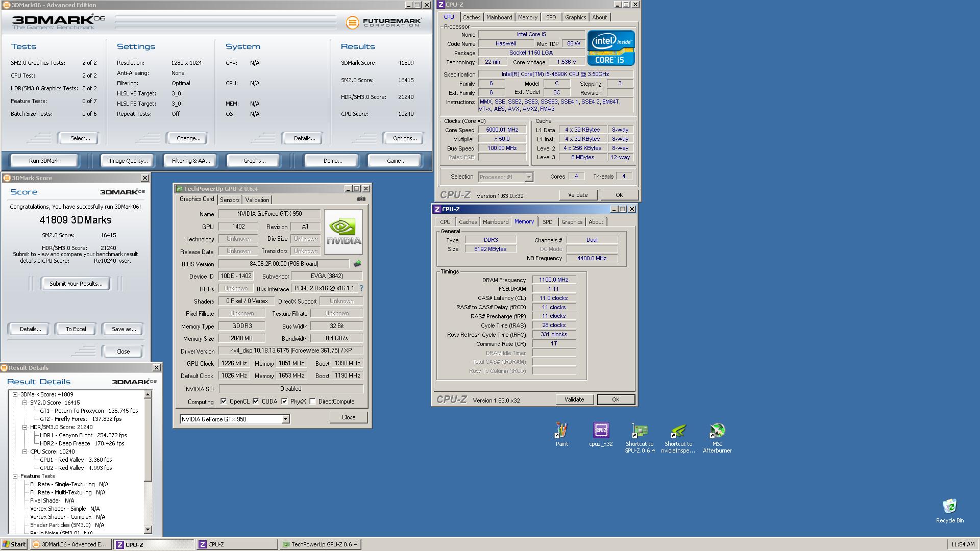Click Demo button in 3DMark06
980x551 pixels.
pos(333,161)
